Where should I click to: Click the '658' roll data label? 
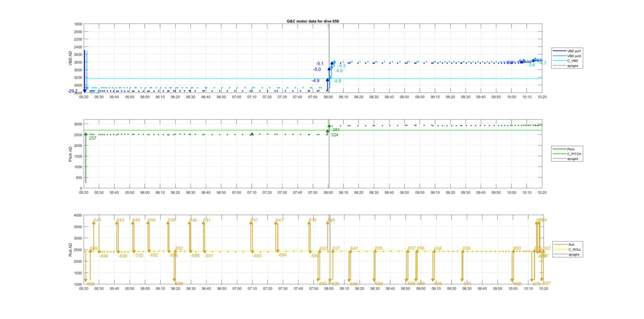click(437, 249)
